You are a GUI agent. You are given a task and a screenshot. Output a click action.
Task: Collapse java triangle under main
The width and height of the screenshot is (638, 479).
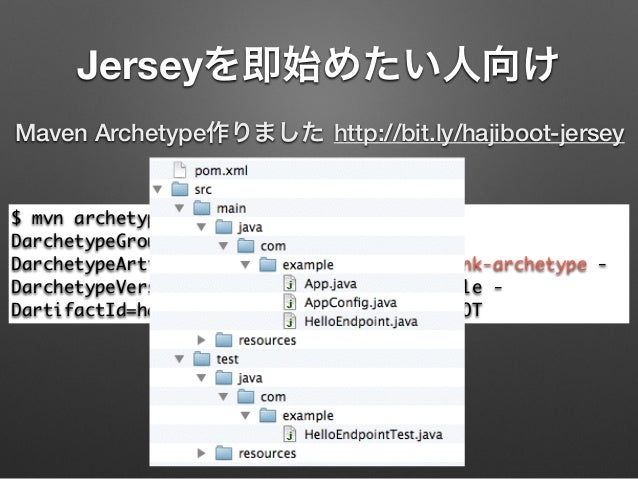pyautogui.click(x=202, y=227)
